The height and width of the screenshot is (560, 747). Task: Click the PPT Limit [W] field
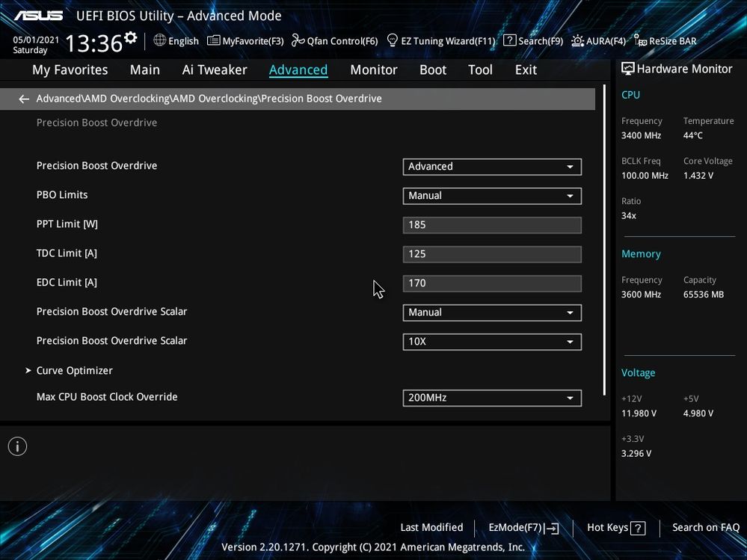click(x=492, y=225)
